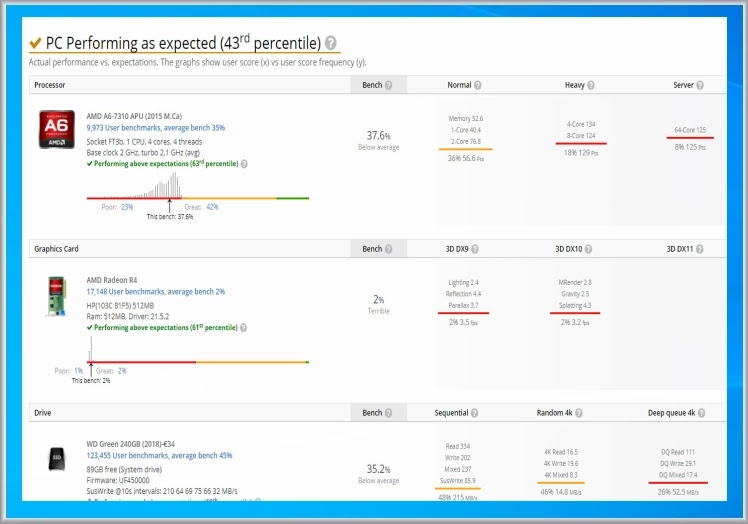Click the help icon next to 3D DX11

(x=700, y=249)
